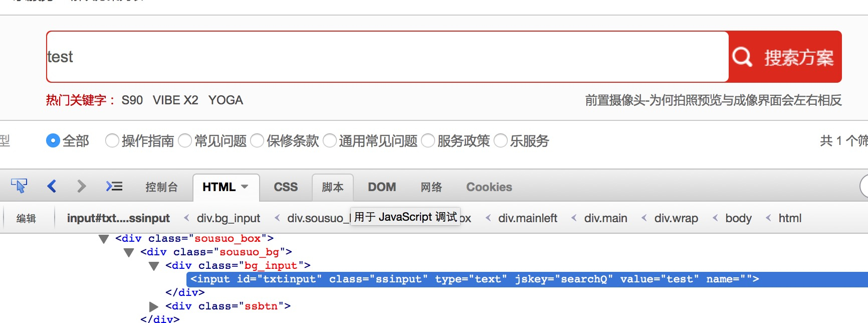Screen dimensions: 868x323
Task: Click the magnifier icon in search button
Action: click(x=742, y=57)
